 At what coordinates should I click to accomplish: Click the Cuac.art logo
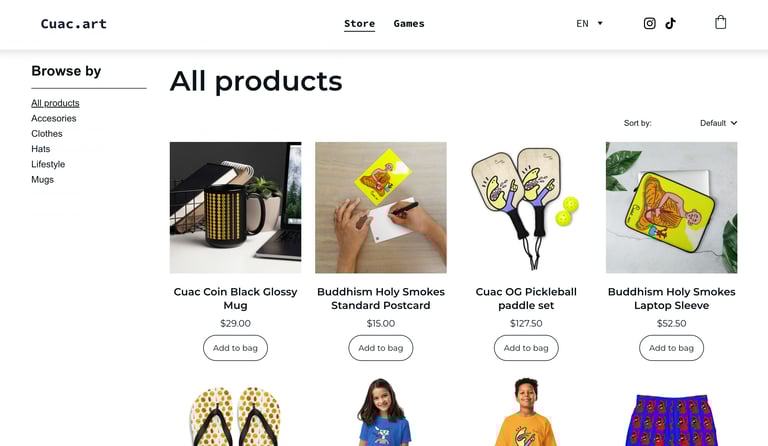point(73,23)
